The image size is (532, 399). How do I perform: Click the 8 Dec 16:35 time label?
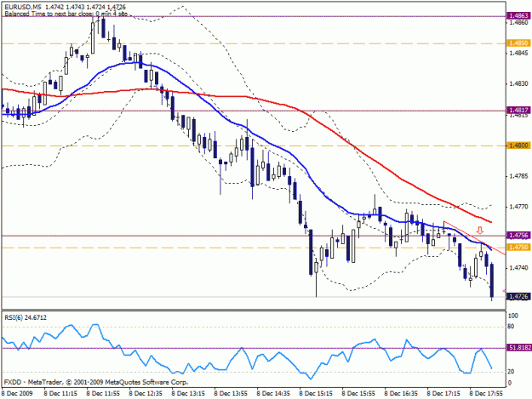pyautogui.click(x=401, y=394)
